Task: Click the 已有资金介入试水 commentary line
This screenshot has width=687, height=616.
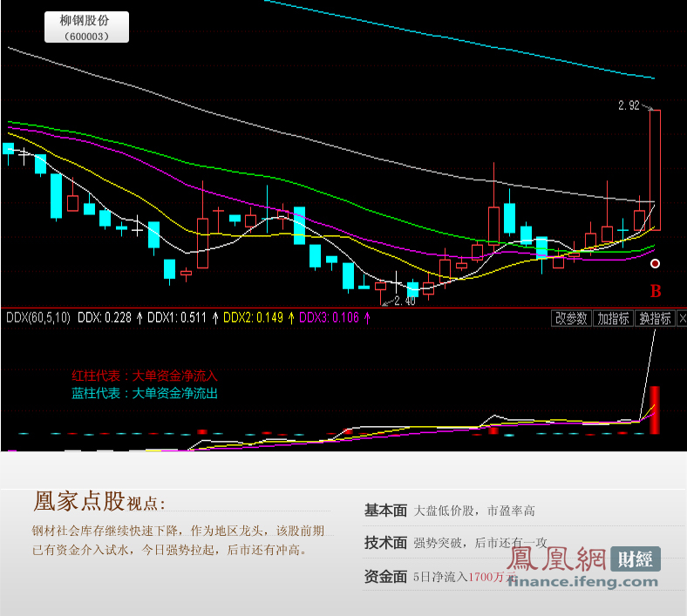Action: click(x=168, y=550)
